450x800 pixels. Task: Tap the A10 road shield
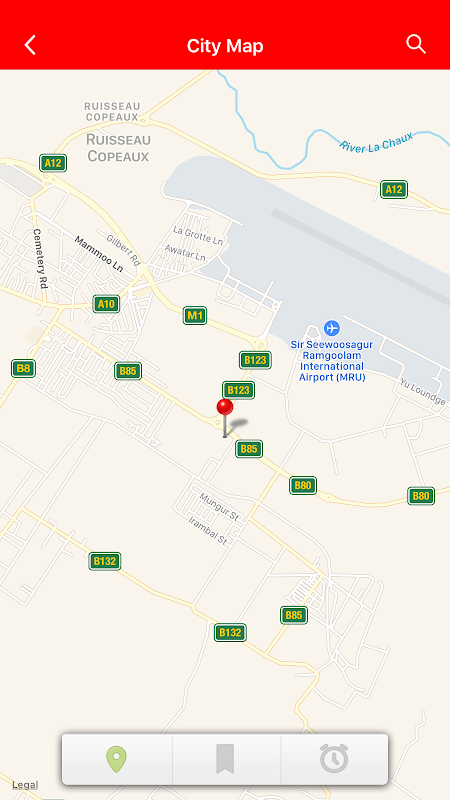(x=106, y=305)
